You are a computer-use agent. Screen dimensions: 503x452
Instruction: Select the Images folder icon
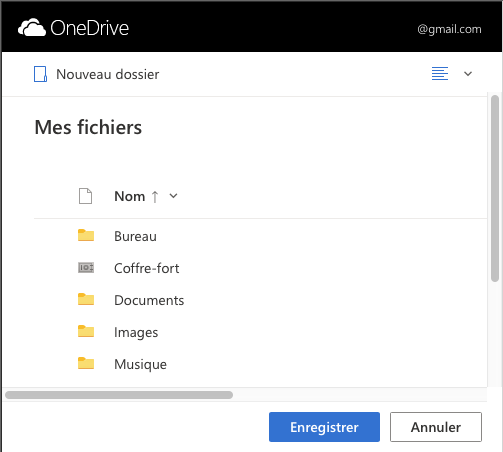tap(86, 331)
